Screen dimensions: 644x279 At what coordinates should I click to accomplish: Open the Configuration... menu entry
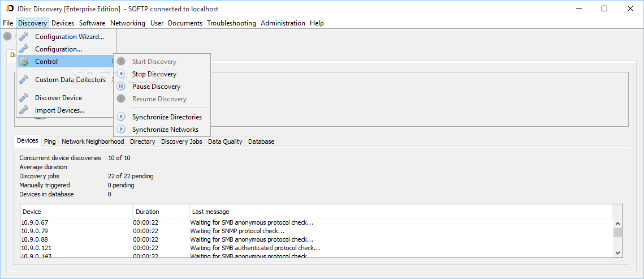(x=67, y=49)
